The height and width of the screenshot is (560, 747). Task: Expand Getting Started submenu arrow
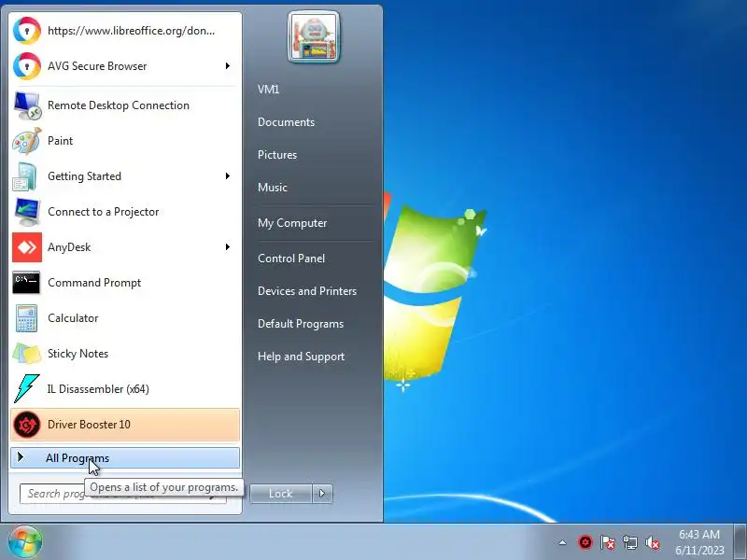point(228,176)
